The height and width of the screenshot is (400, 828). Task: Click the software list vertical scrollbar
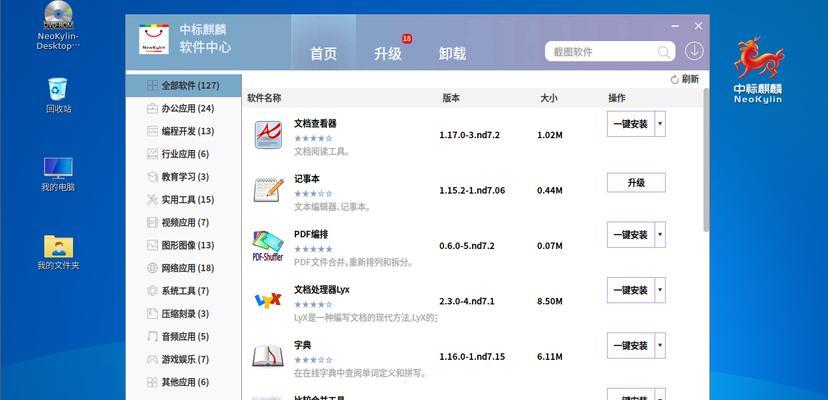tap(706, 159)
